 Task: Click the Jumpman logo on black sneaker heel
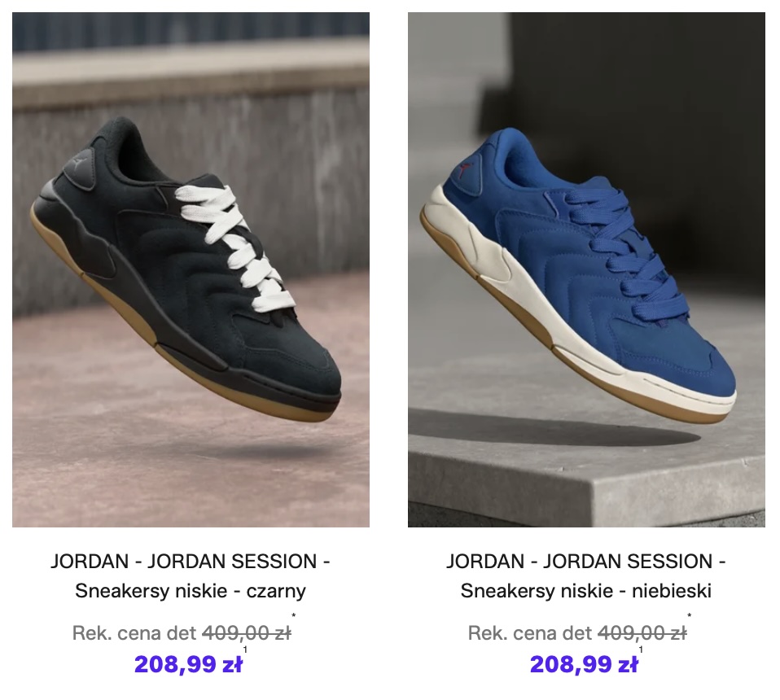click(x=79, y=165)
